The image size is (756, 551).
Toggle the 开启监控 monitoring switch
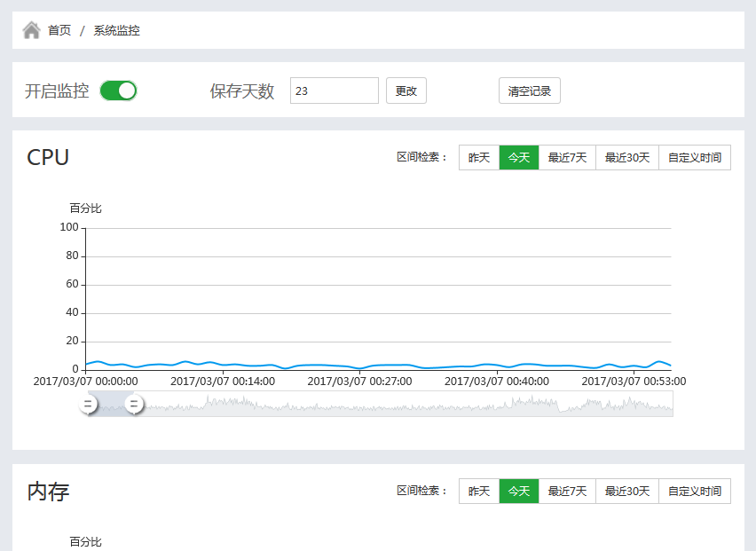tap(118, 91)
